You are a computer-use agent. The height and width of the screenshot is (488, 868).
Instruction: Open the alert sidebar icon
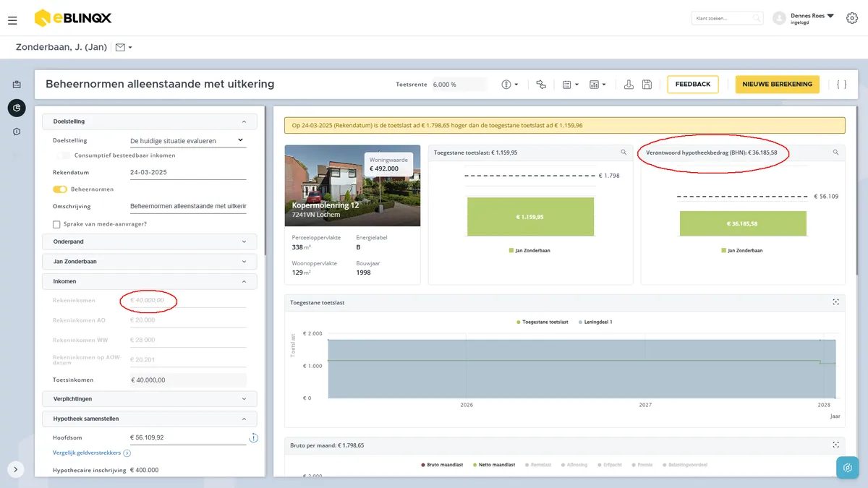[17, 132]
